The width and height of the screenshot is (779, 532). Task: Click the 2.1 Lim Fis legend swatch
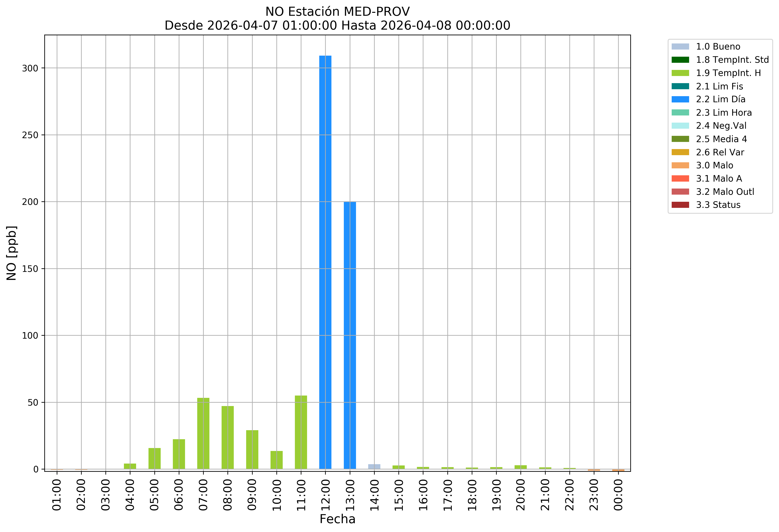(680, 86)
